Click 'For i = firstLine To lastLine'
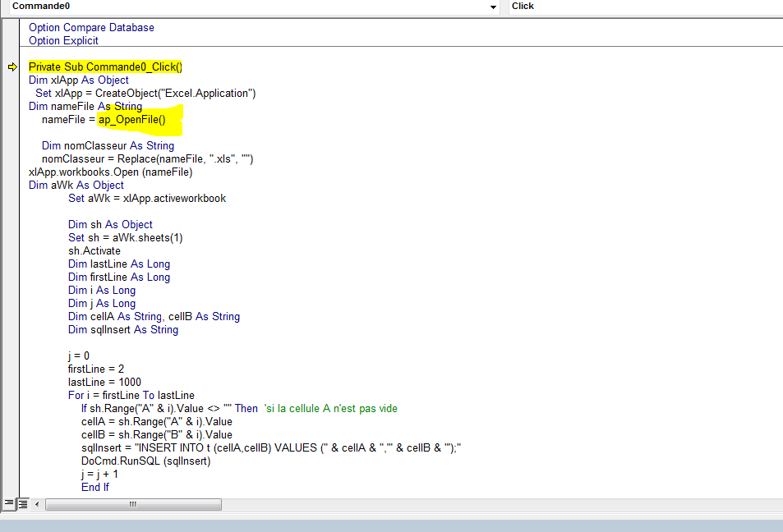 click(131, 395)
